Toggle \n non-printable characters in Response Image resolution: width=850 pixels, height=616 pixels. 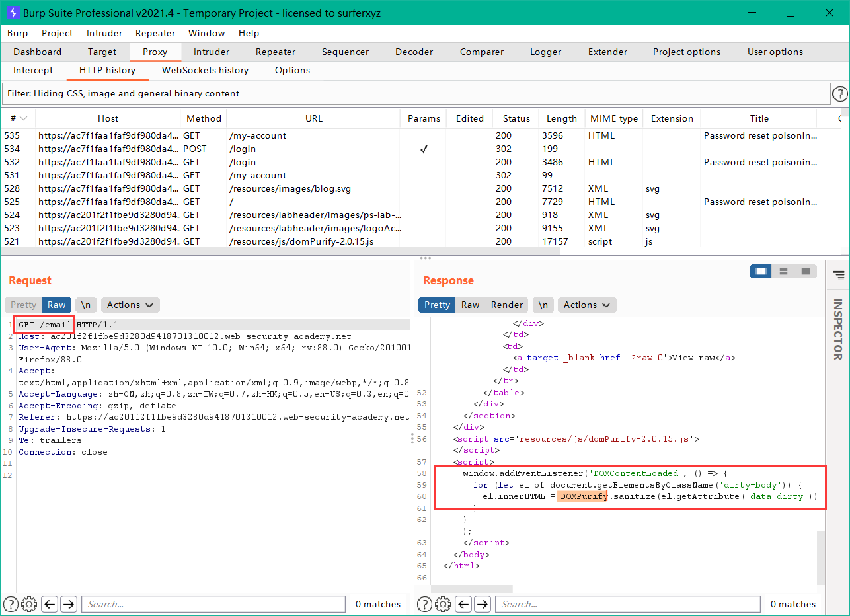[x=543, y=305]
